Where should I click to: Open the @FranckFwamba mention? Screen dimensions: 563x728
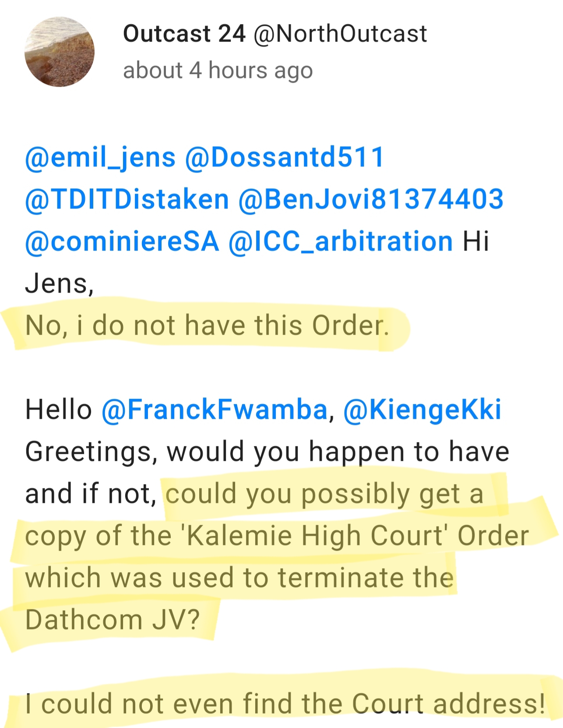214,410
